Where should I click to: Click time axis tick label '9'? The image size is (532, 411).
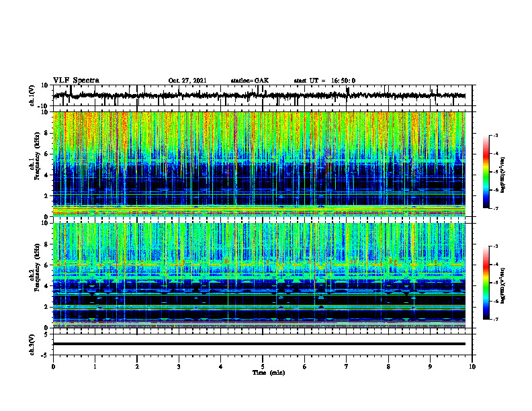430,367
